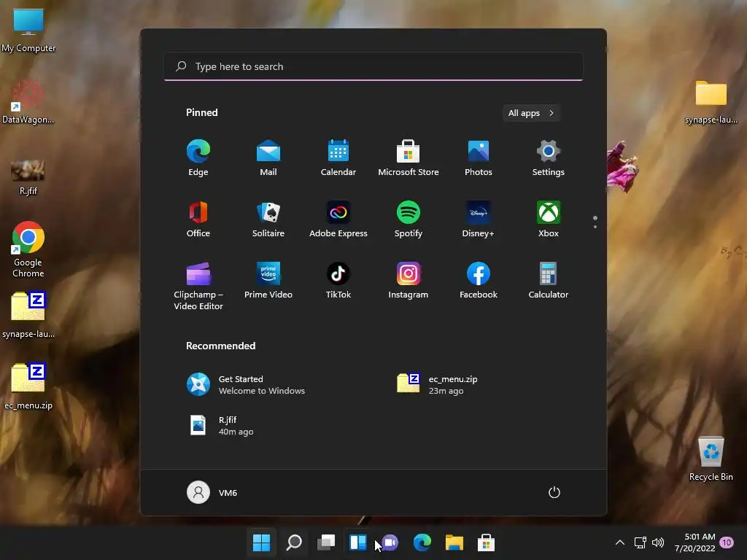Click the All apps button
This screenshot has height=560, width=747.
[x=531, y=113]
